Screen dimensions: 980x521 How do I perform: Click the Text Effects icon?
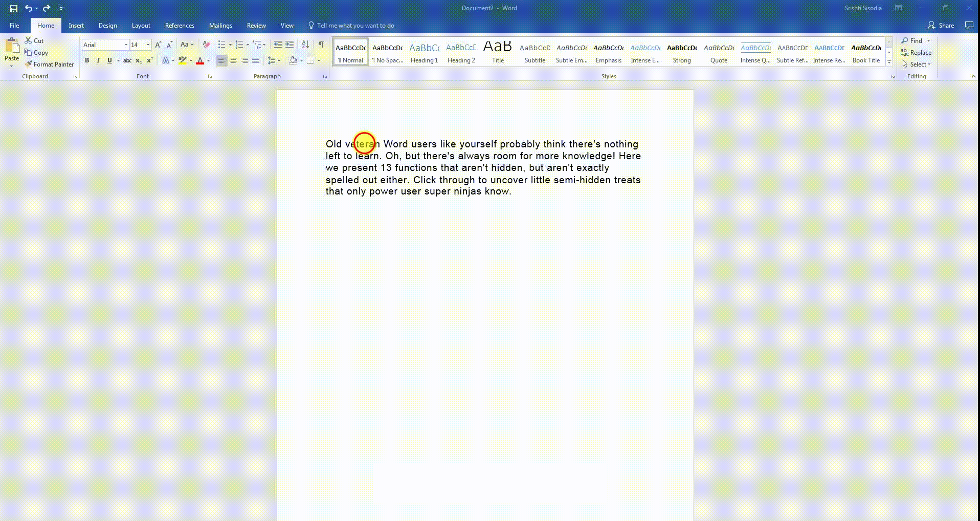click(165, 60)
